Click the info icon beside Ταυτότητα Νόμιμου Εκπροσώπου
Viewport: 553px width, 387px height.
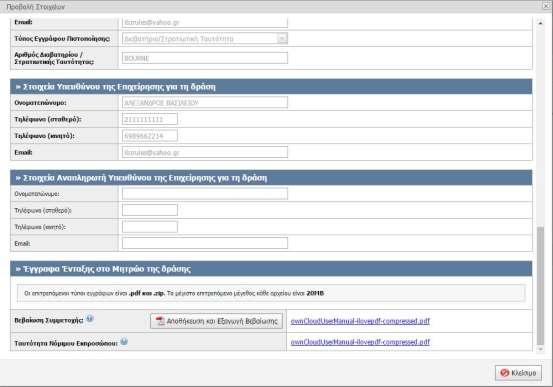[124, 341]
